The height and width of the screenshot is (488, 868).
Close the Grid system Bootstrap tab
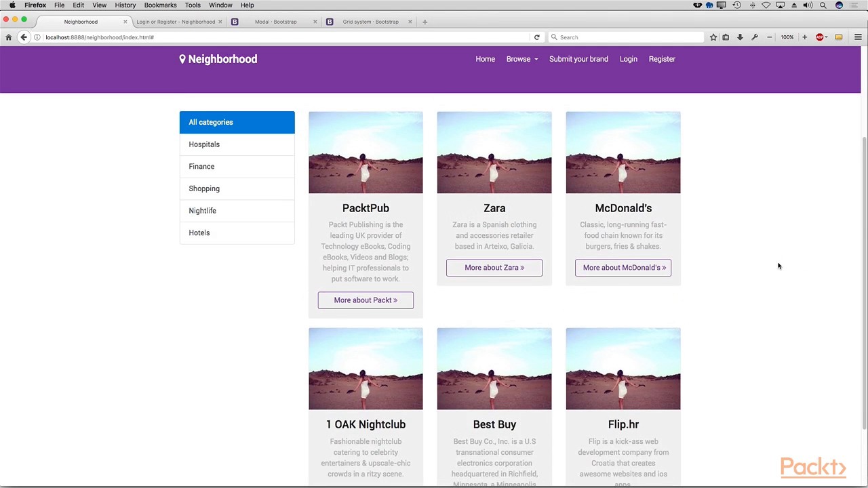click(x=410, y=22)
